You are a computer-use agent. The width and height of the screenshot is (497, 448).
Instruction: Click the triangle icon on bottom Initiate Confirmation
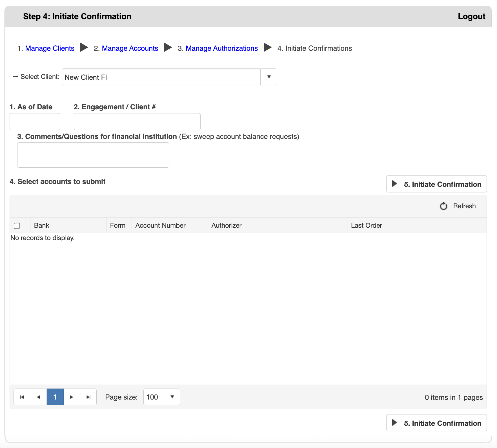(x=394, y=423)
